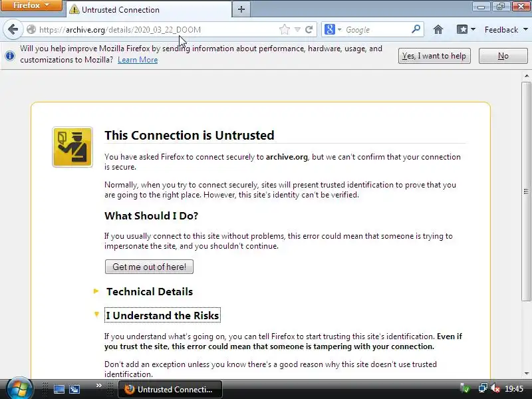Click the notification info icon
Image resolution: width=532 pixels, height=399 pixels.
click(x=10, y=55)
